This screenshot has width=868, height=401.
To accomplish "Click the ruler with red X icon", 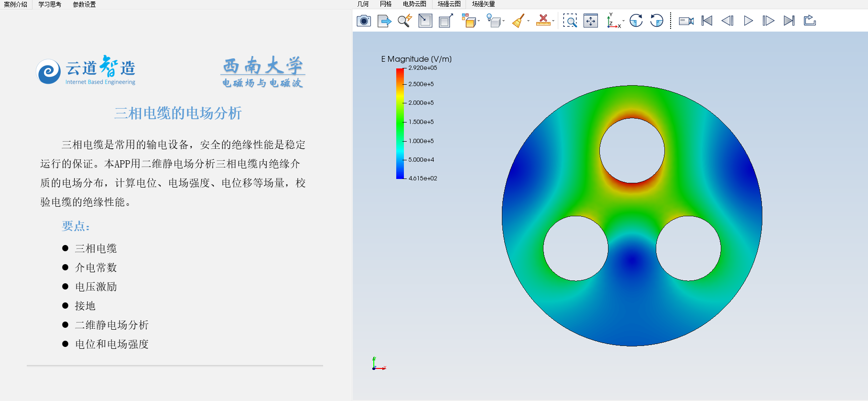I will (x=543, y=21).
